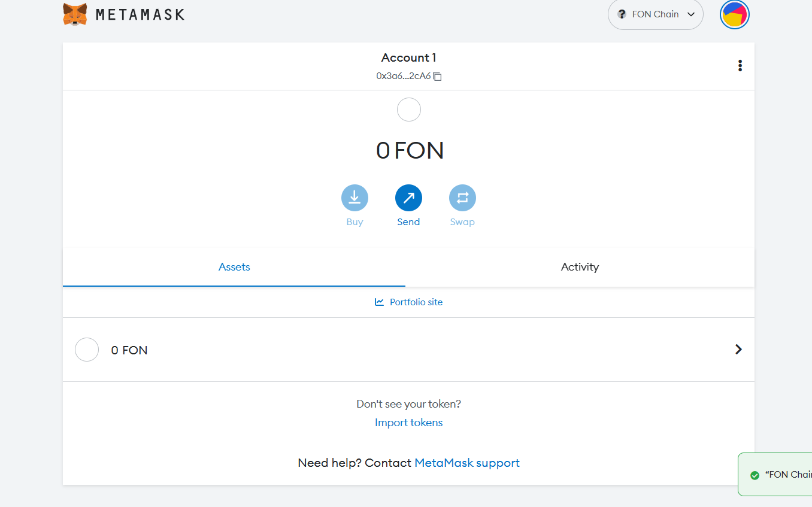Click the Swap arrows icon
The image size is (812, 507).
[x=462, y=198]
